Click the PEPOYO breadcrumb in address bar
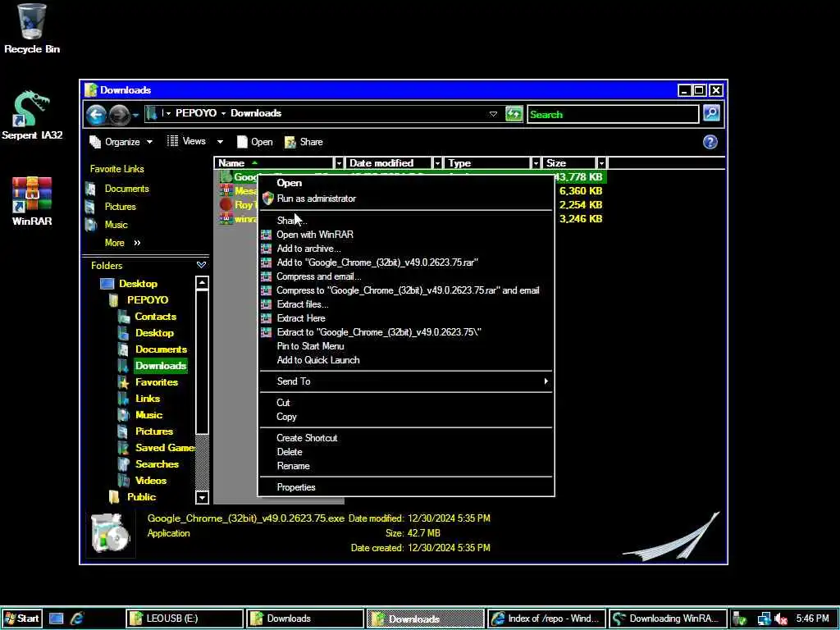Screen dimensions: 840x630 pos(196,113)
